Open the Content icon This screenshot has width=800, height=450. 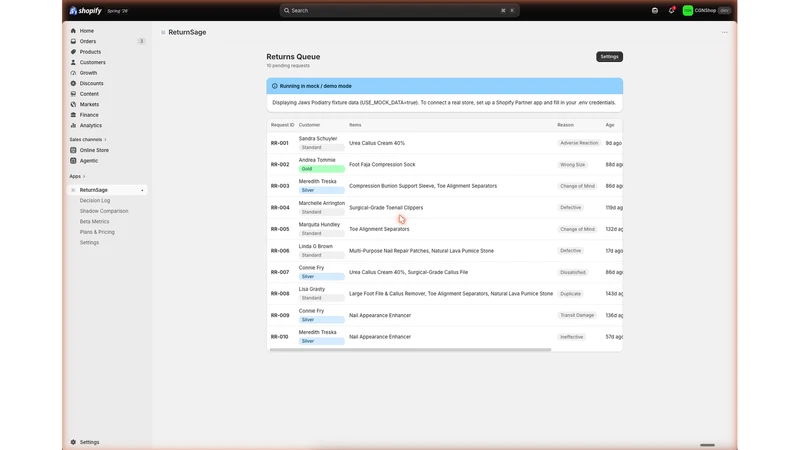(x=73, y=94)
